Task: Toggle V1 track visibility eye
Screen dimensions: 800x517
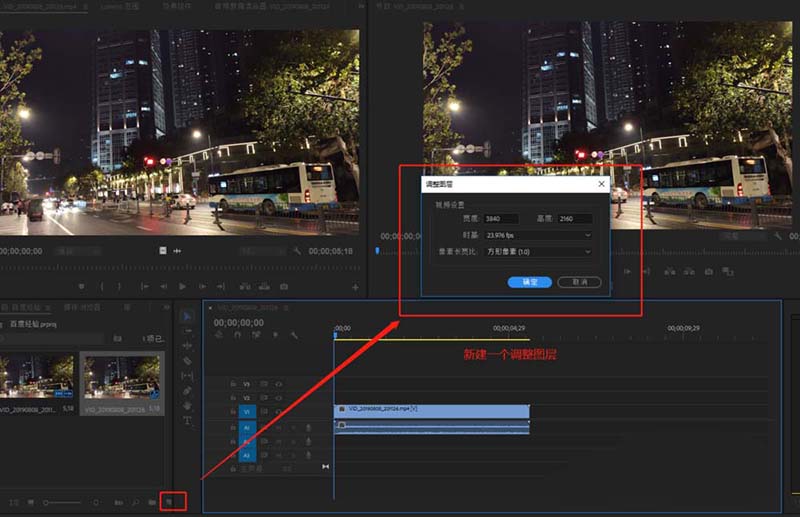Action: (278, 411)
